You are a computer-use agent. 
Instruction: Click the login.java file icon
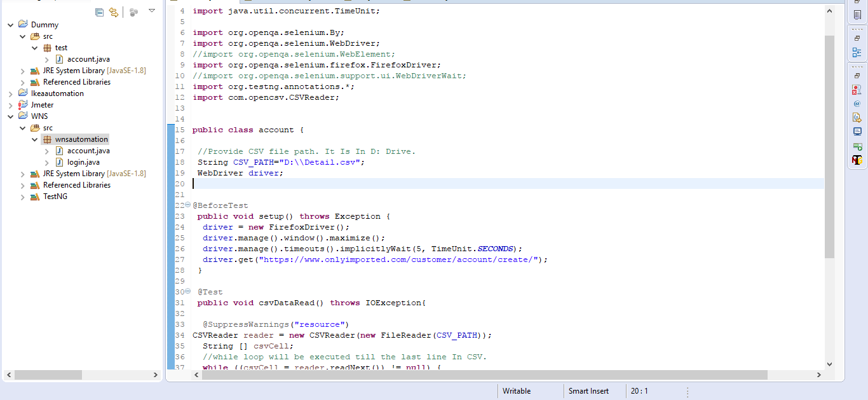pyautogui.click(x=60, y=162)
